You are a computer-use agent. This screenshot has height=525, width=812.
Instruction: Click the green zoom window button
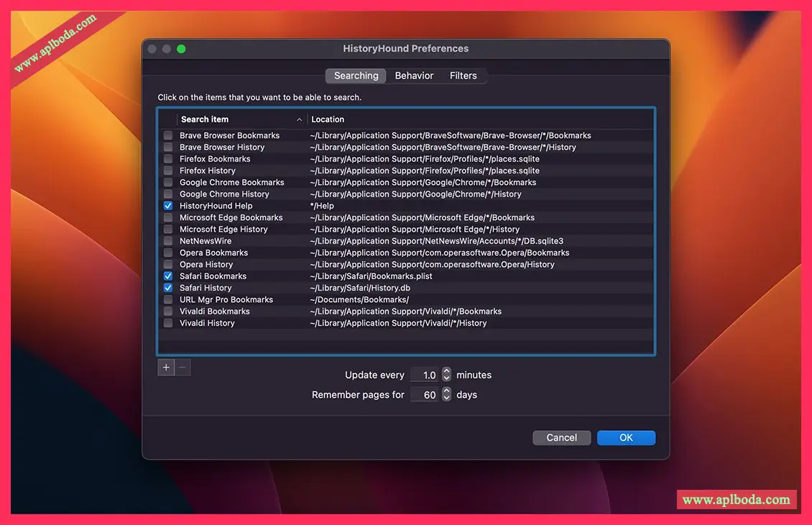coord(181,49)
